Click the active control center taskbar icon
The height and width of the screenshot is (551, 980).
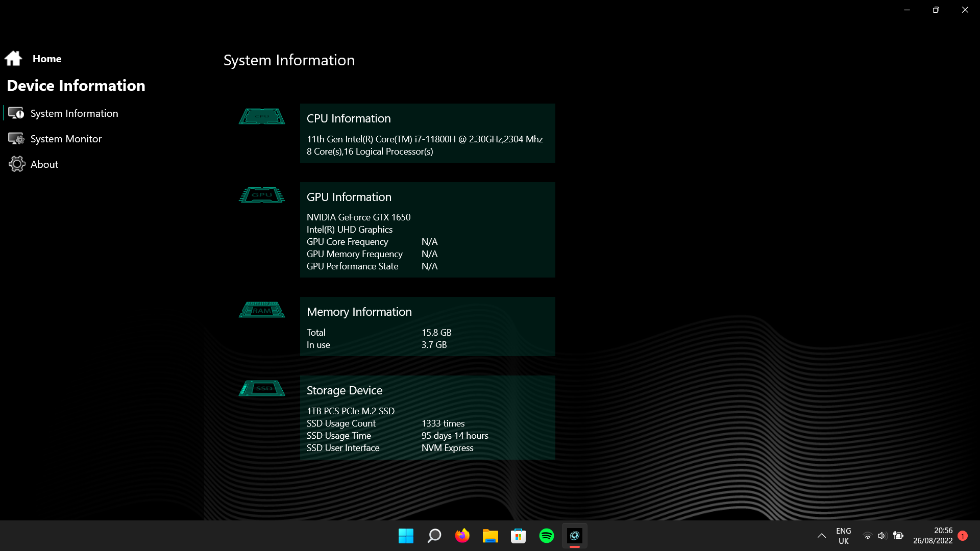[575, 536]
